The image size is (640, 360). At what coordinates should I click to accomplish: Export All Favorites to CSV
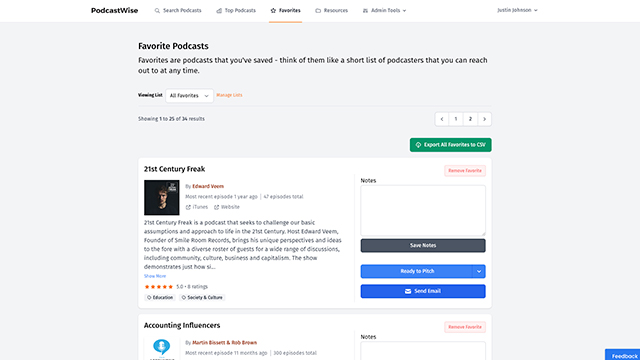click(x=451, y=145)
